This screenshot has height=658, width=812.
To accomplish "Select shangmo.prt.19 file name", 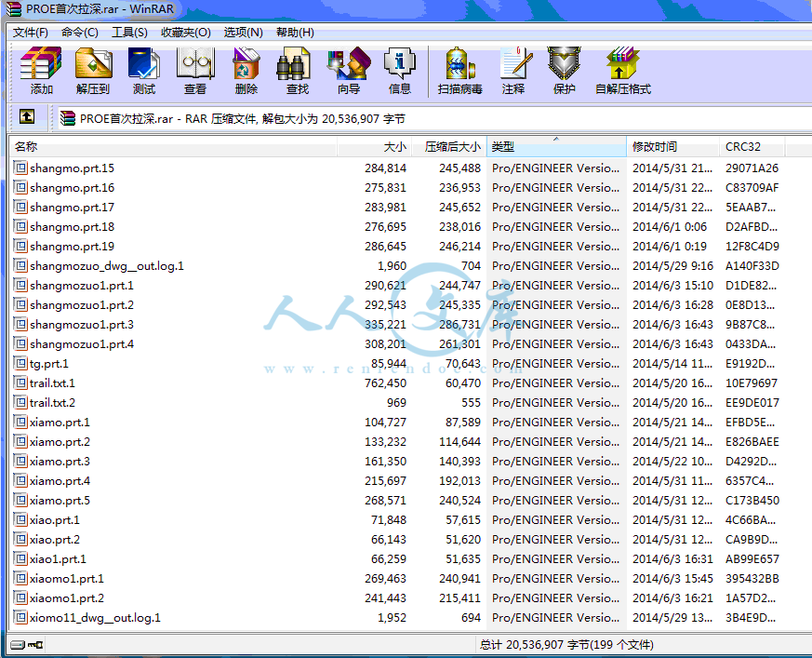I will (x=72, y=246).
